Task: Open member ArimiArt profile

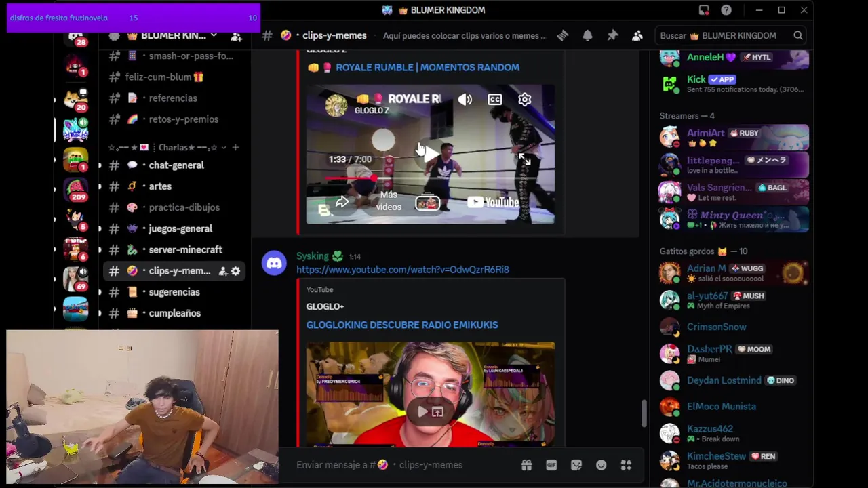Action: click(734, 138)
